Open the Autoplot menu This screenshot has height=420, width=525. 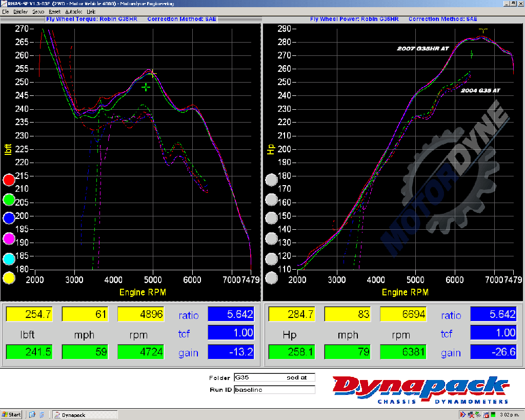[x=73, y=11]
